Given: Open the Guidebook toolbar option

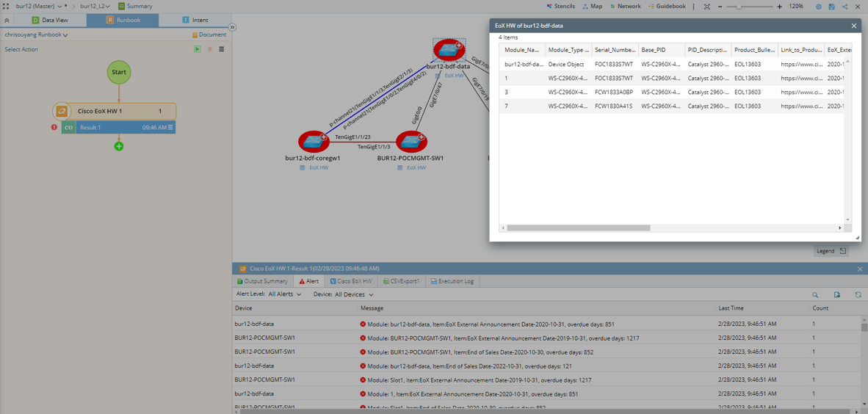Looking at the screenshot, I should (x=667, y=6).
